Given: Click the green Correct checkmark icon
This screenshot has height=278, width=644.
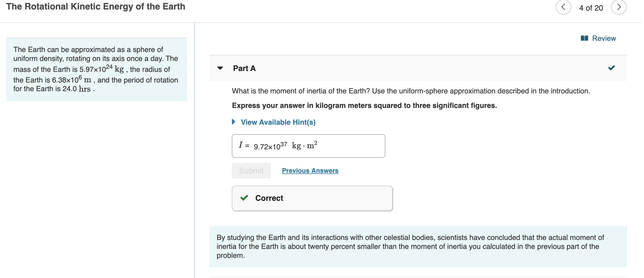Looking at the screenshot, I should click(244, 198).
